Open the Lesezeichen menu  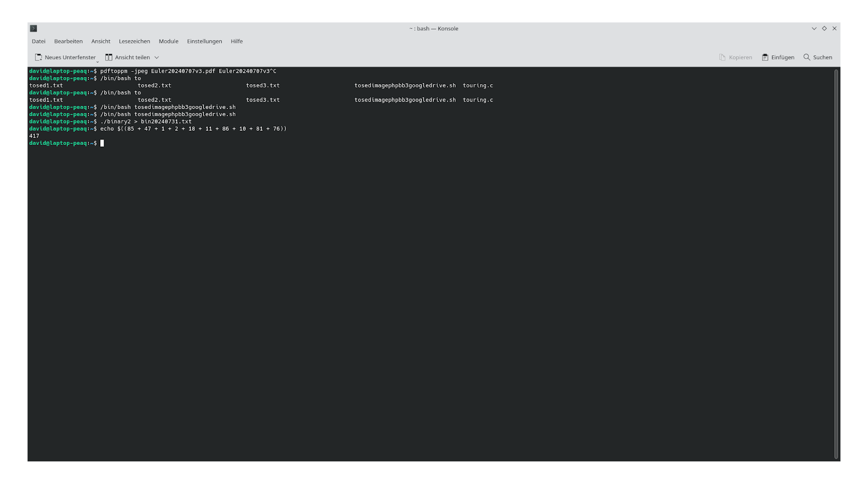(135, 41)
